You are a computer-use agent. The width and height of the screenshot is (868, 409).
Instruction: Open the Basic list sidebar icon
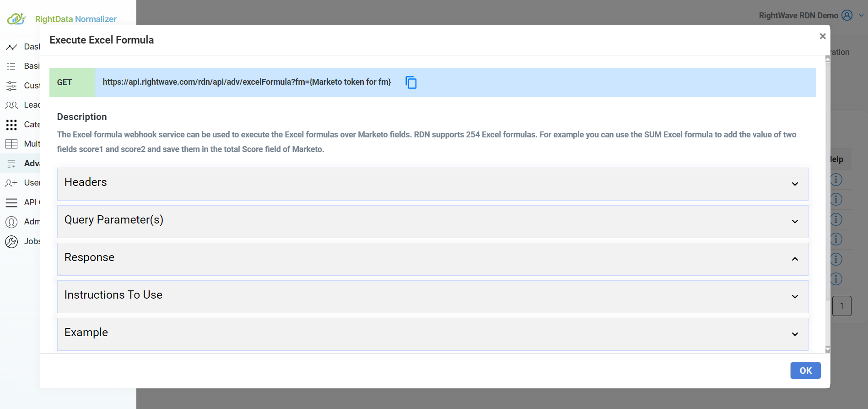point(11,66)
